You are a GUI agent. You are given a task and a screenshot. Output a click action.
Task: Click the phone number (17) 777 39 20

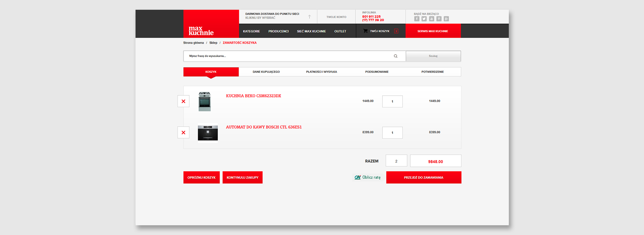[373, 20]
